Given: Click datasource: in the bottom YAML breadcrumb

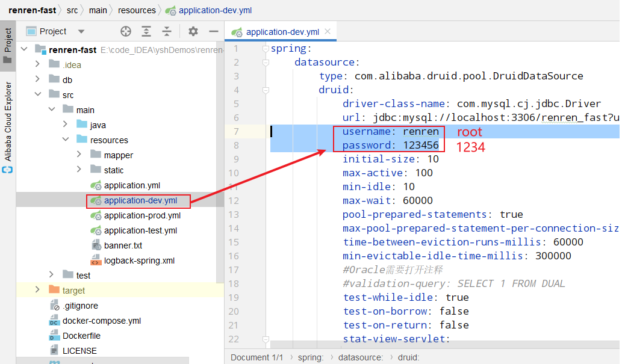Looking at the screenshot, I should point(361,357).
